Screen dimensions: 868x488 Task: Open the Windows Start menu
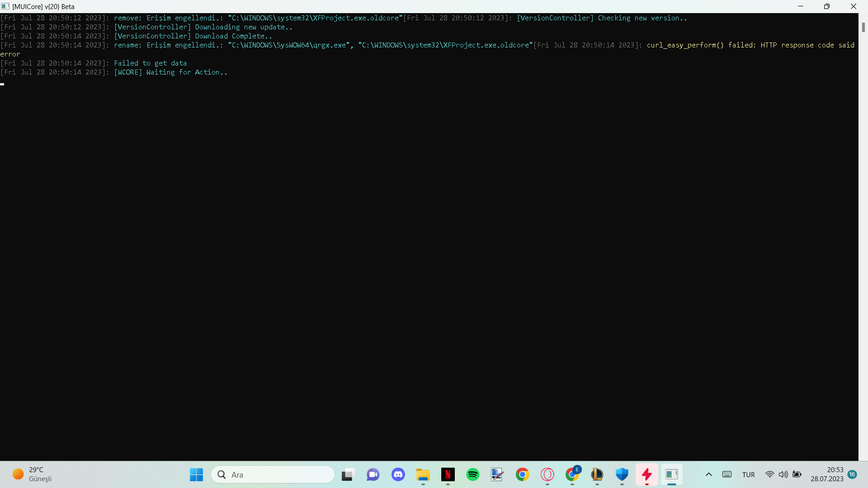pyautogui.click(x=196, y=474)
